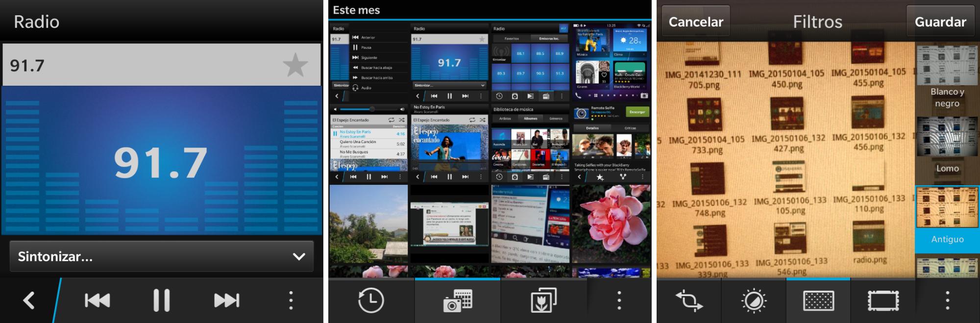
Task: Apply the Blanco y negro filter
Action: [x=947, y=78]
